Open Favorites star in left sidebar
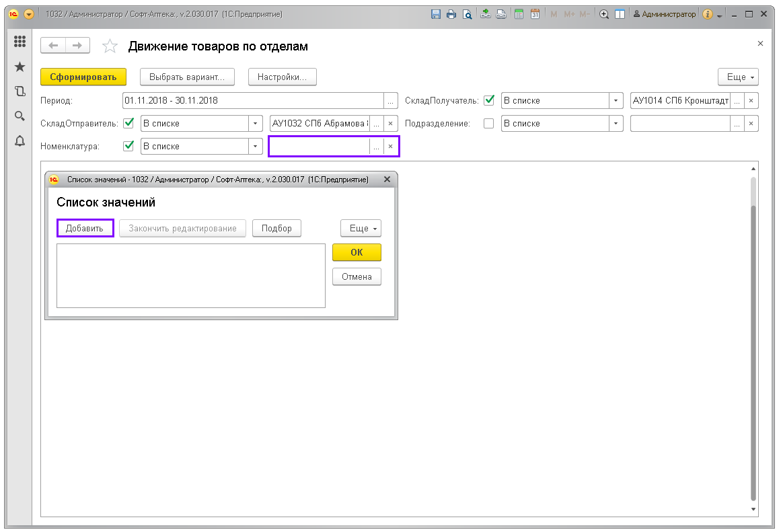This screenshot has width=781, height=532. point(20,67)
